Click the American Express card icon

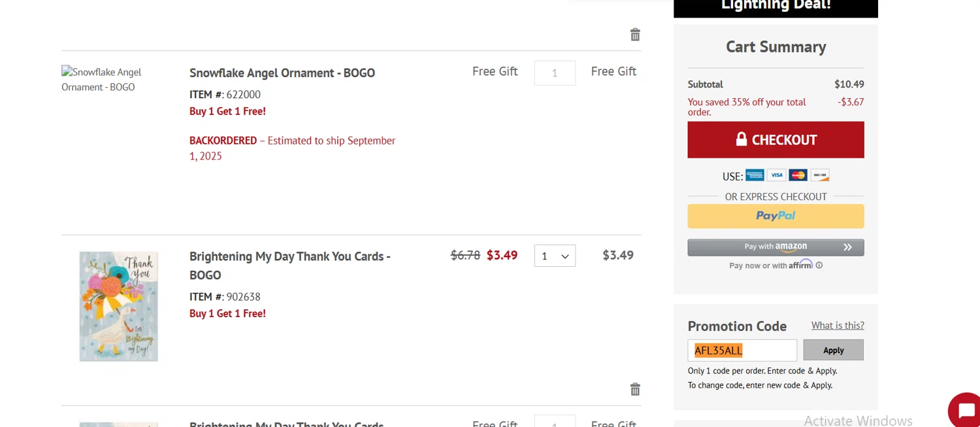pyautogui.click(x=755, y=175)
